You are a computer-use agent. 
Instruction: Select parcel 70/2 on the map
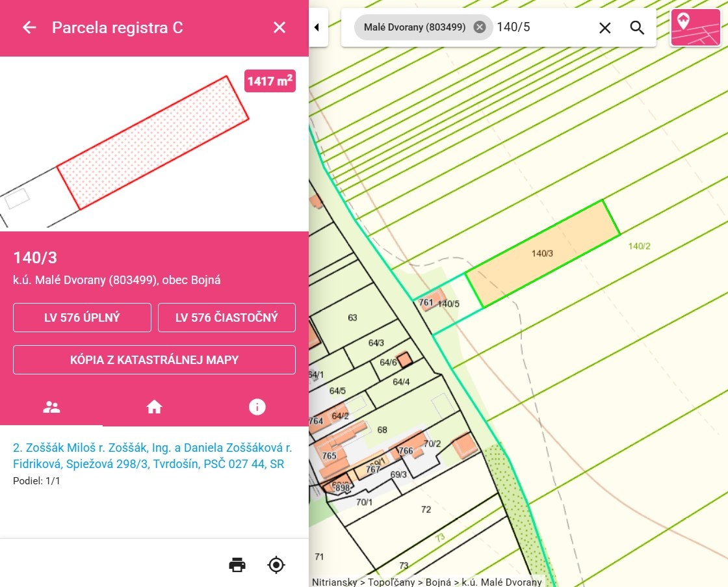[432, 444]
